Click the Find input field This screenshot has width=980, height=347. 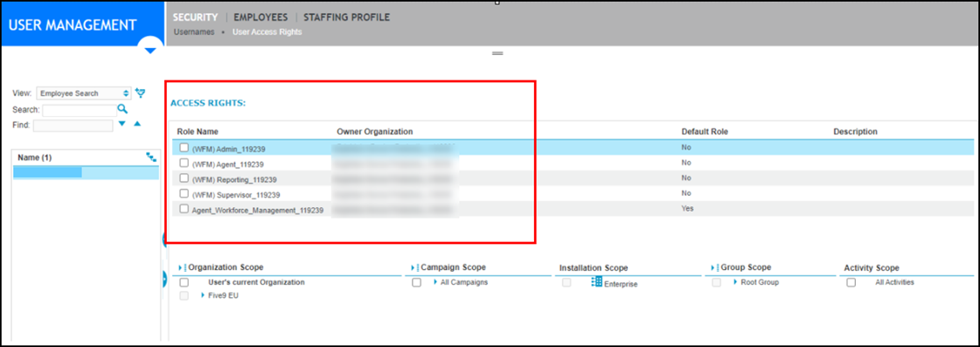[x=73, y=126]
